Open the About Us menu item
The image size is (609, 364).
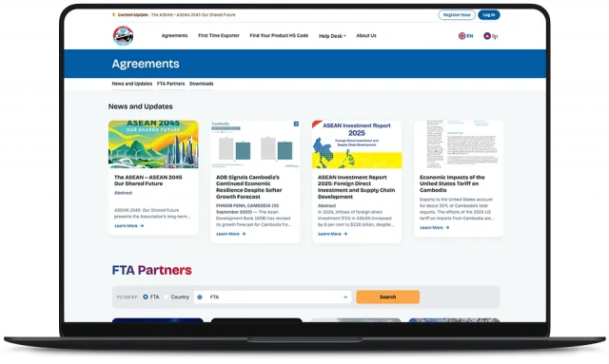pos(366,35)
